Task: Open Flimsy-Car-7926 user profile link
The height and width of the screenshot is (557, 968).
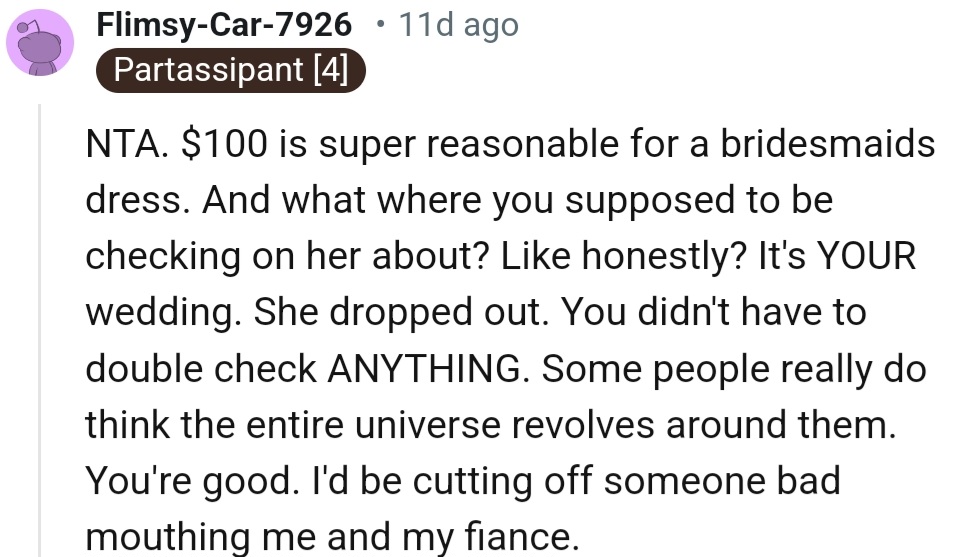Action: pos(224,25)
